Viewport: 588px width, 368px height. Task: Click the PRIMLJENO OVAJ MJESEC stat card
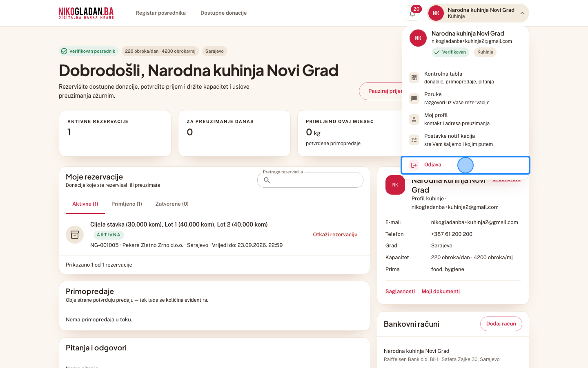point(350,133)
